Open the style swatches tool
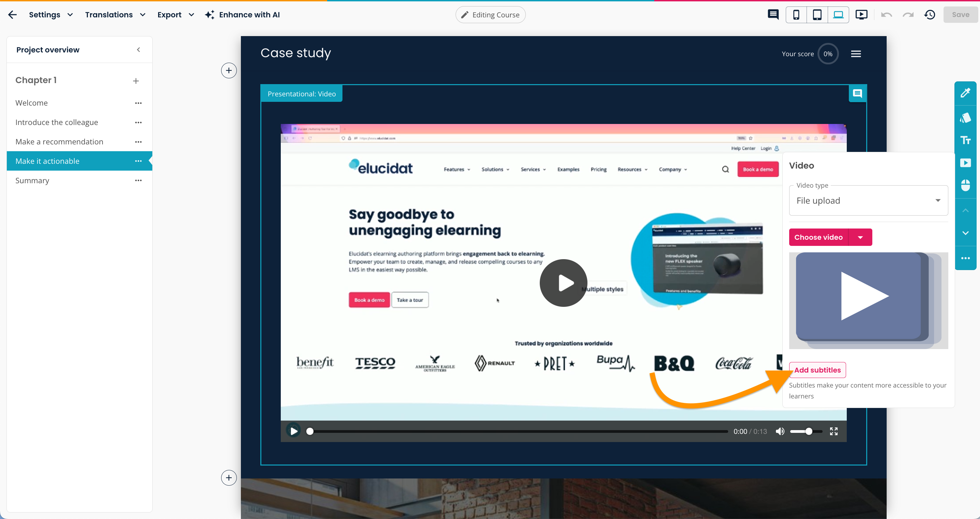 click(966, 117)
